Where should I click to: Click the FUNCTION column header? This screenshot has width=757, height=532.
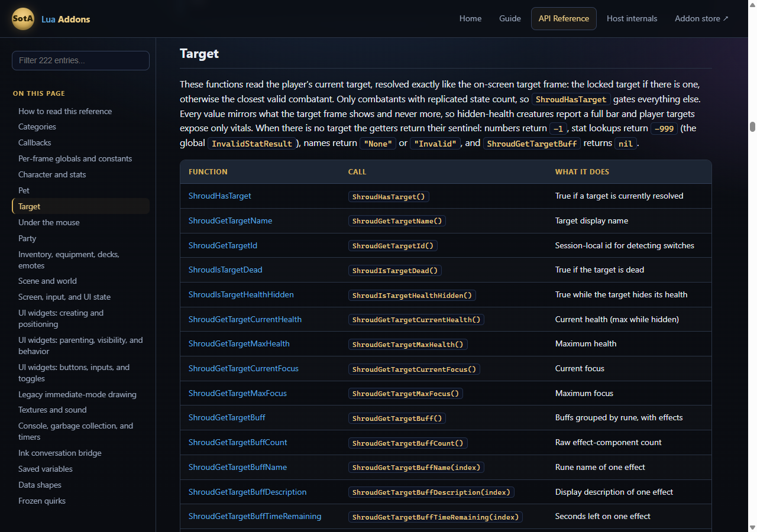(208, 172)
